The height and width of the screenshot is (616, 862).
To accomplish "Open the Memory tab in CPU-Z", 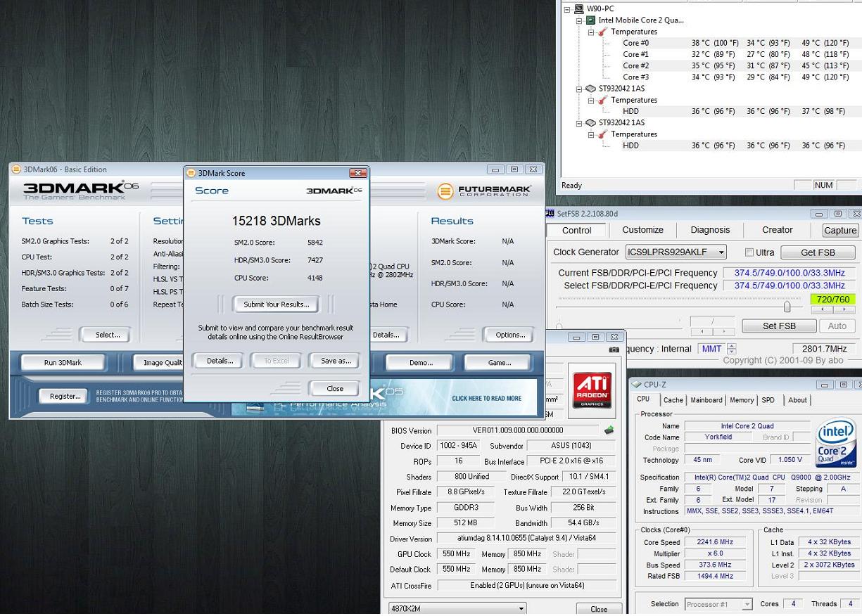I will (x=742, y=400).
